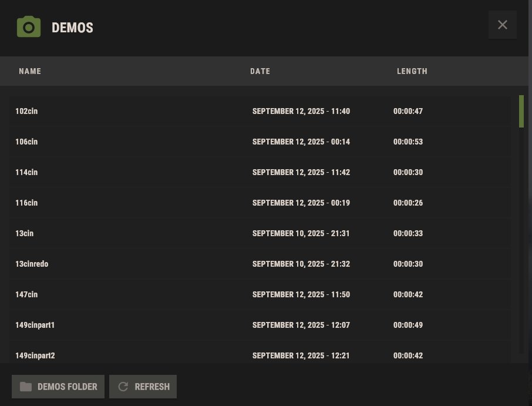Sort by the Date column header
This screenshot has height=406, width=532.
tap(260, 71)
